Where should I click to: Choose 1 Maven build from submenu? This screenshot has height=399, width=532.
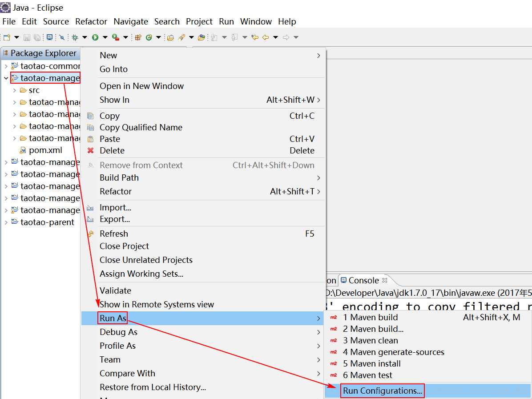pyautogui.click(x=427, y=317)
